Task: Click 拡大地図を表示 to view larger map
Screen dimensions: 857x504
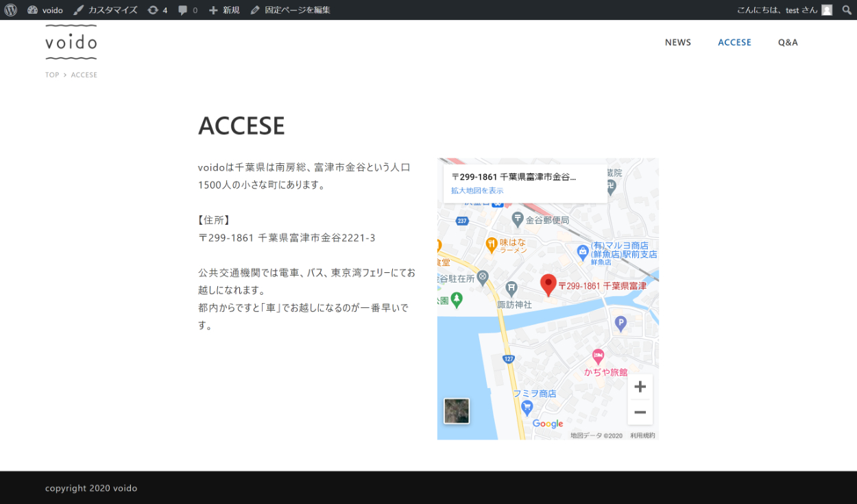Action: point(477,191)
